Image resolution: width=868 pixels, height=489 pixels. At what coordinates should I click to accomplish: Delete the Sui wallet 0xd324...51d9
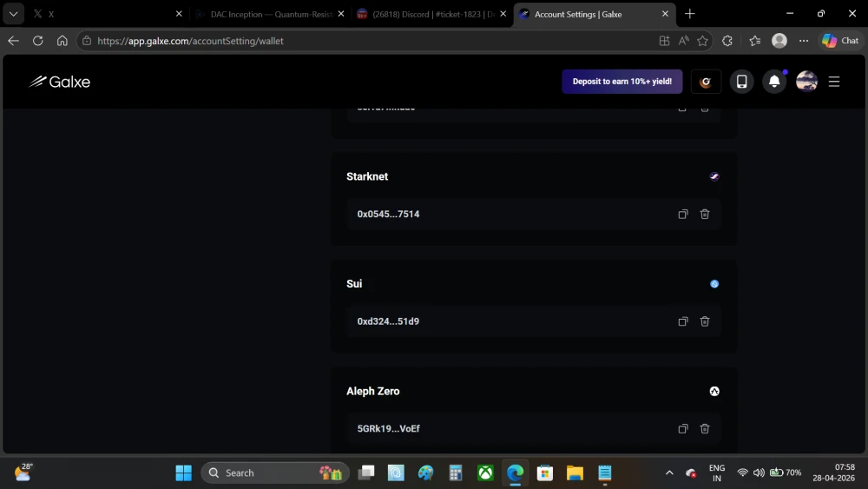(705, 321)
